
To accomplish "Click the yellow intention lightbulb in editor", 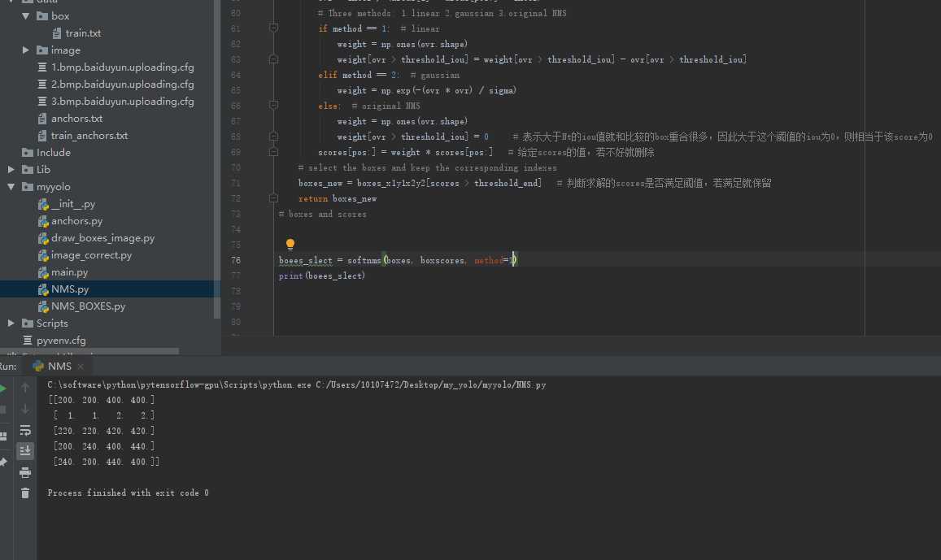I will coord(290,244).
